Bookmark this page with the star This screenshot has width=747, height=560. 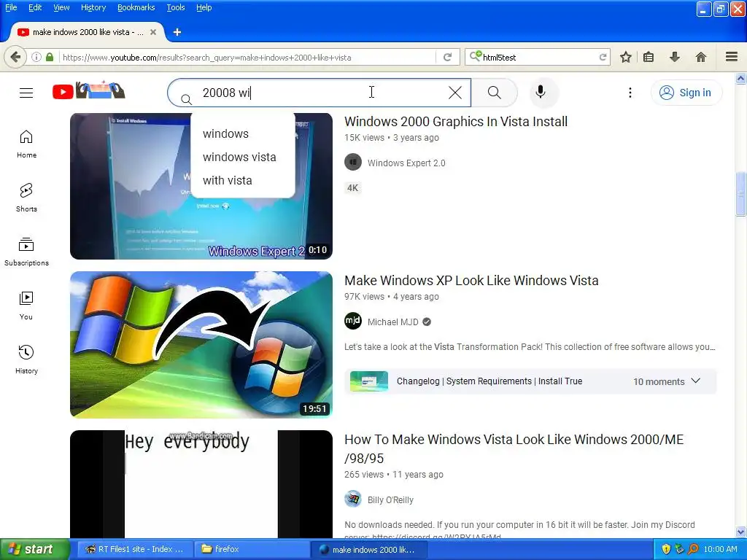click(625, 57)
